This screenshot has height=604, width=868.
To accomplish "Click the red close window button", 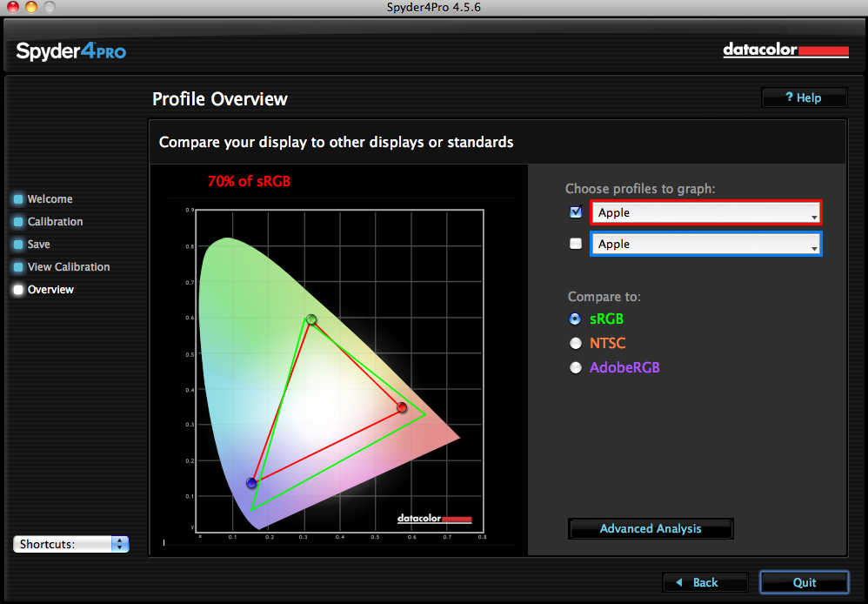I will (x=12, y=7).
